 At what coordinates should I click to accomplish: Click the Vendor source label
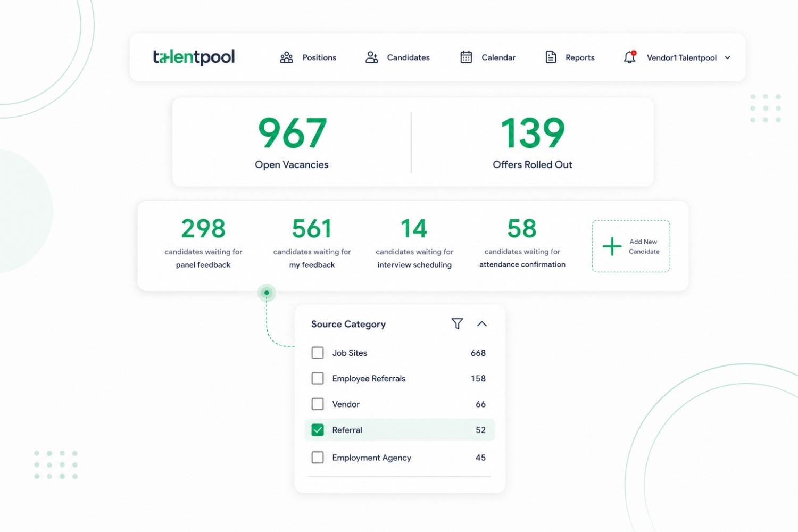tap(346, 404)
